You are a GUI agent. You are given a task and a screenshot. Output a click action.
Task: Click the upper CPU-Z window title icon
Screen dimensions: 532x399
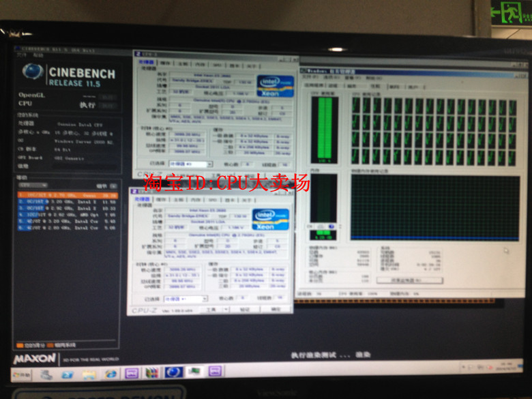tap(137, 54)
